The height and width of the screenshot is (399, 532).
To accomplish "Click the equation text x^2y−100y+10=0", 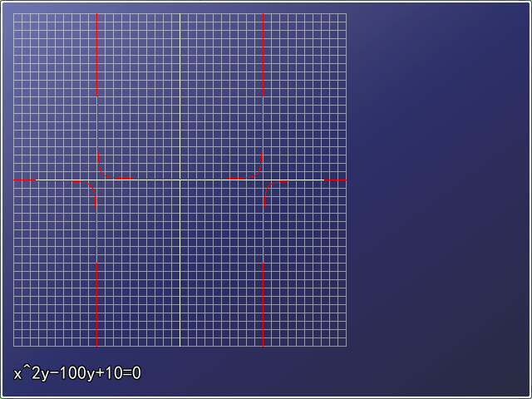I will [77, 373].
